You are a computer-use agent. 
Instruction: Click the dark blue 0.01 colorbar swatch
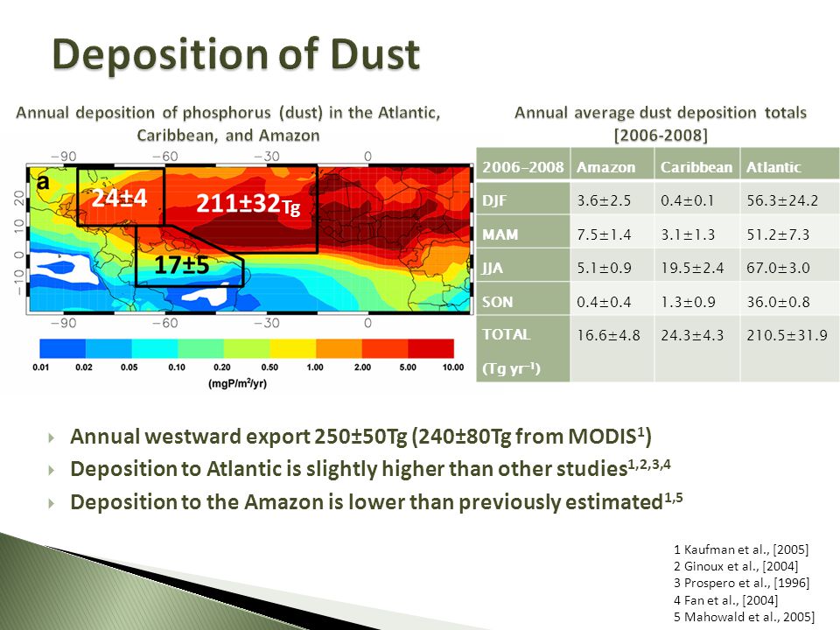[x=63, y=348]
